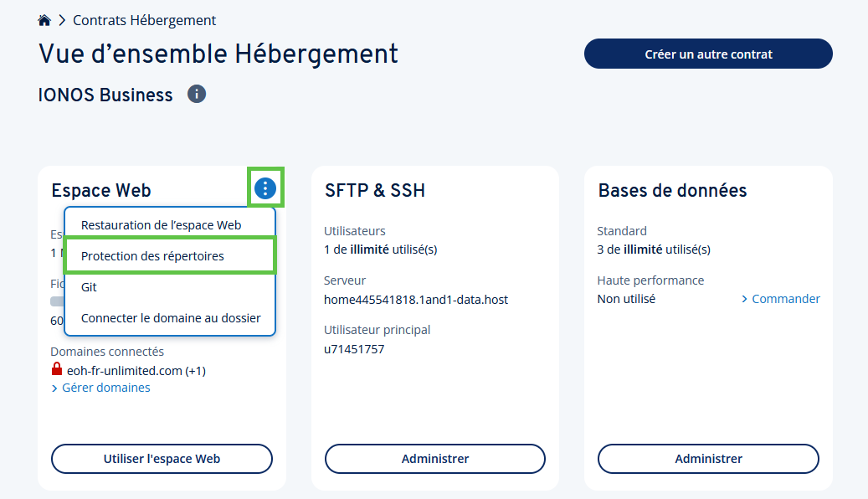Select the Git menu option
The height and width of the screenshot is (499, 868).
coord(90,287)
